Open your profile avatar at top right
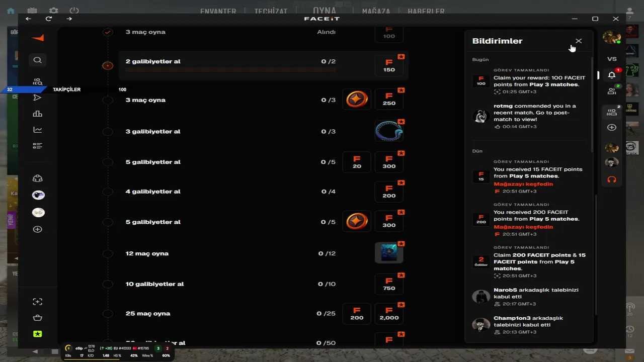Screen dimensions: 644x362 tap(612, 37)
